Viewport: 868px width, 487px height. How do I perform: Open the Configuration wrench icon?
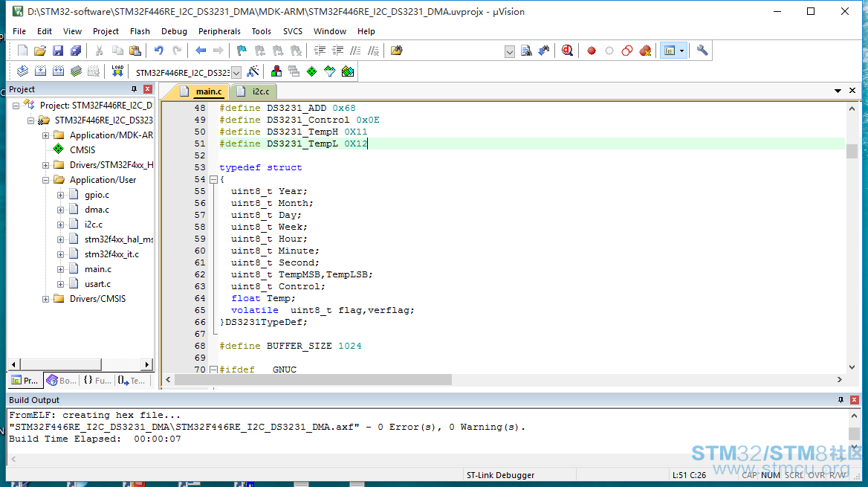[x=702, y=51]
